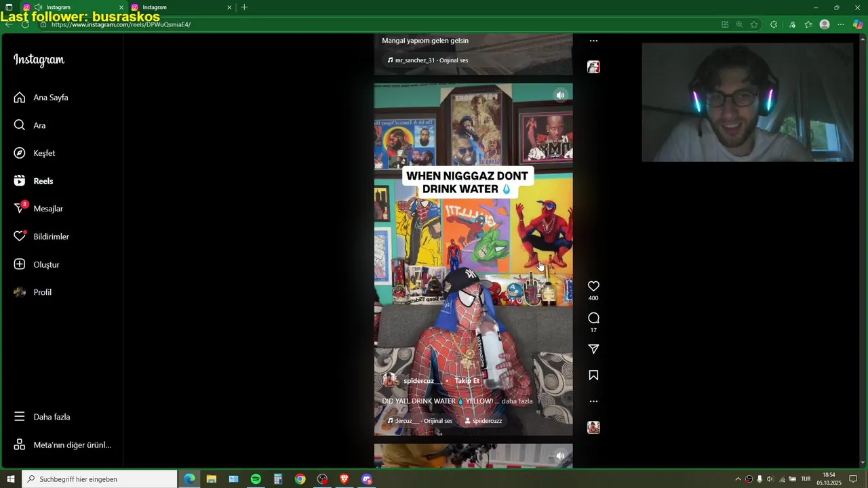Click spidercuz profile avatar on reel

tap(391, 381)
